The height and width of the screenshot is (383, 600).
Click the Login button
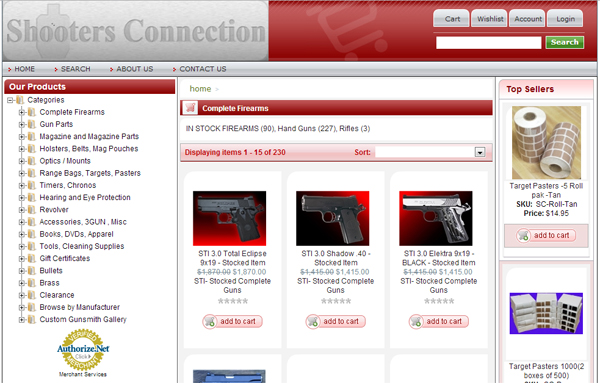point(565,18)
